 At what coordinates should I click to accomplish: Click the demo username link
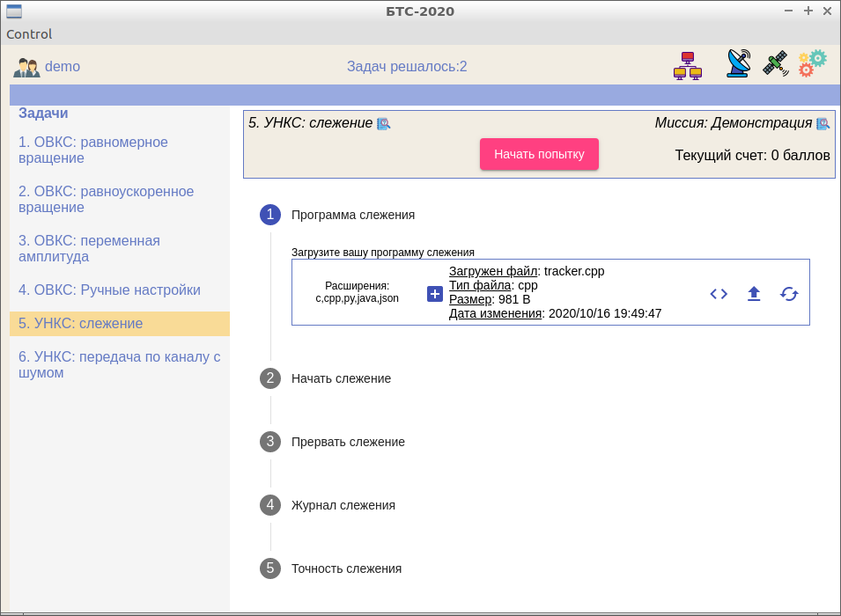(x=63, y=67)
